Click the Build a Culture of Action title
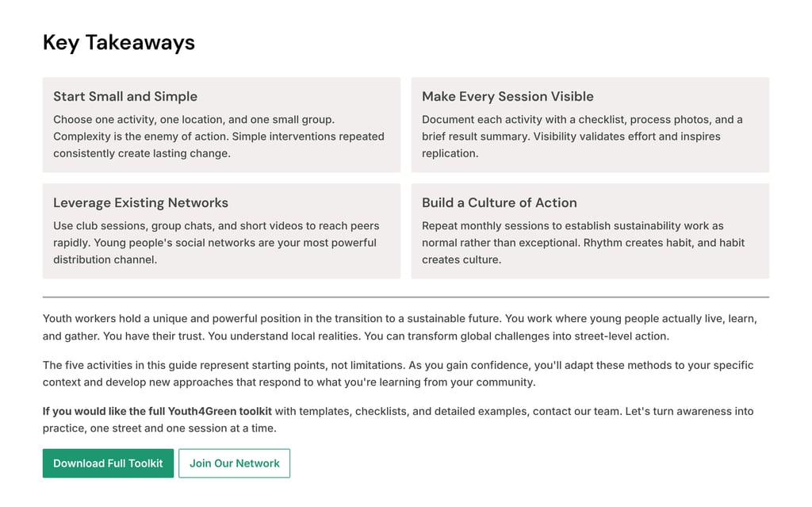812x507 pixels. coord(499,203)
